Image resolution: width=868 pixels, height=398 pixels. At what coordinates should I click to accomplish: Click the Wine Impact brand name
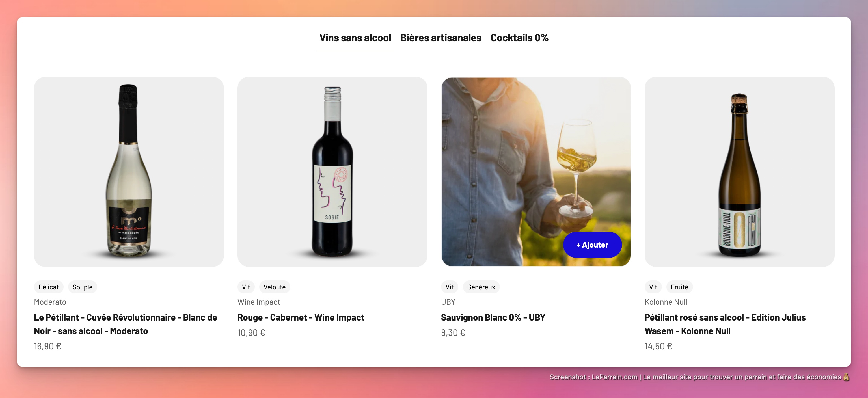pyautogui.click(x=258, y=302)
